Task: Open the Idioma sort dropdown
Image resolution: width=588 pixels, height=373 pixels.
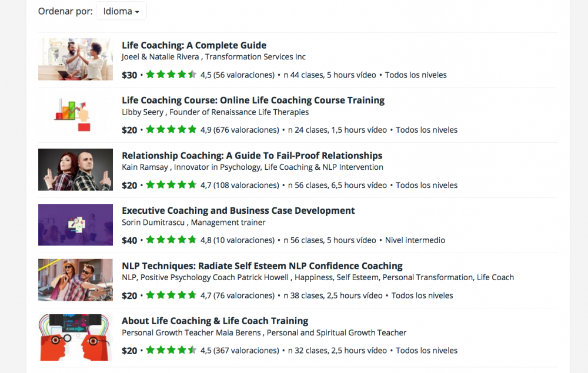Action: coord(121,11)
